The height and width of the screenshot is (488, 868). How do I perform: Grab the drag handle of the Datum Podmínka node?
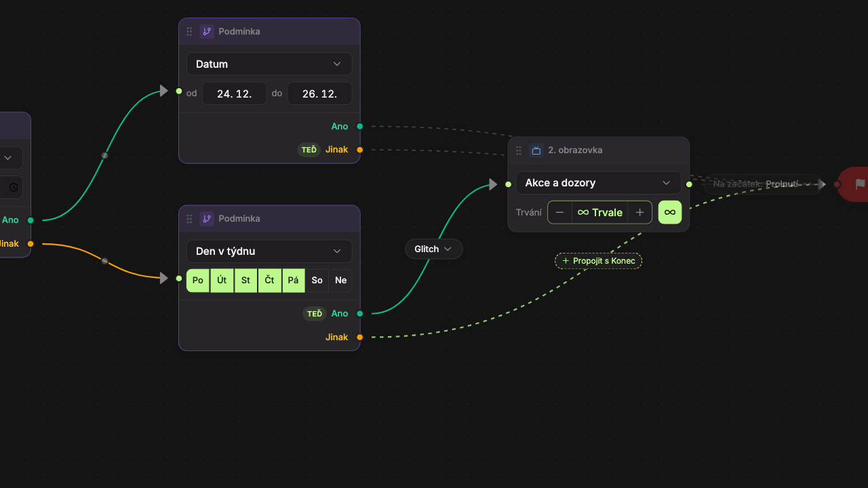(x=189, y=31)
